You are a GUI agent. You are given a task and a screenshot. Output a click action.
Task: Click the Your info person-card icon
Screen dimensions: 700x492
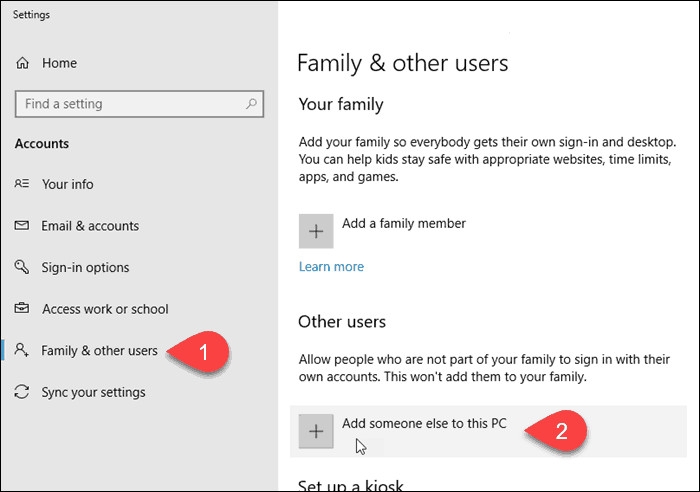(x=23, y=184)
